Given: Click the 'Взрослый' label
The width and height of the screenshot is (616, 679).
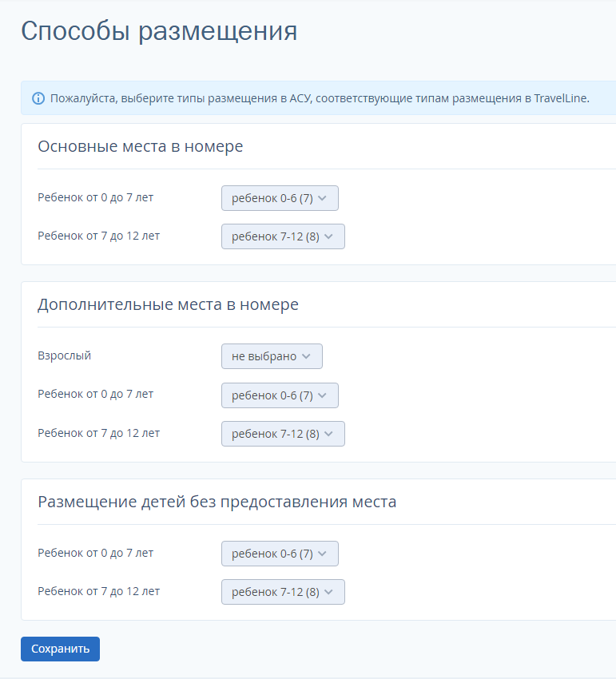Looking at the screenshot, I should (65, 356).
